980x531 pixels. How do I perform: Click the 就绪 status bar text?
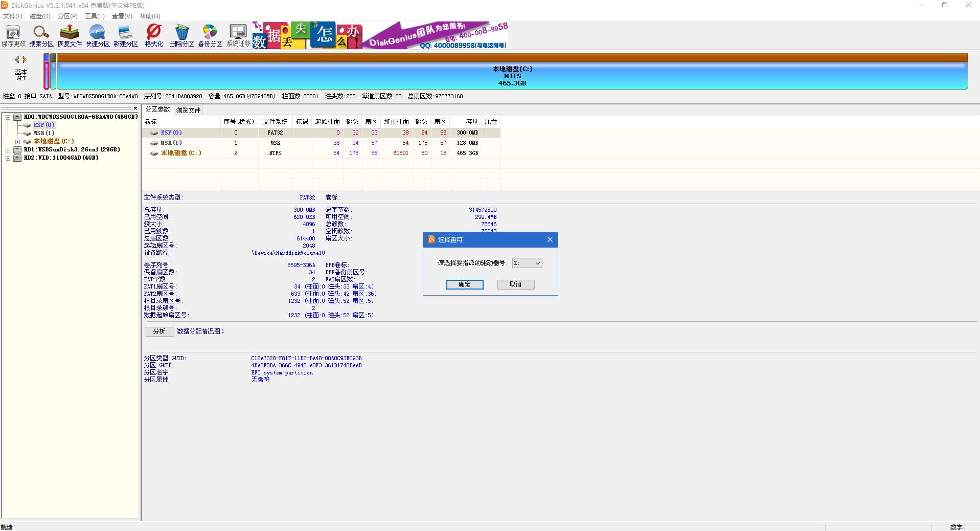7,527
